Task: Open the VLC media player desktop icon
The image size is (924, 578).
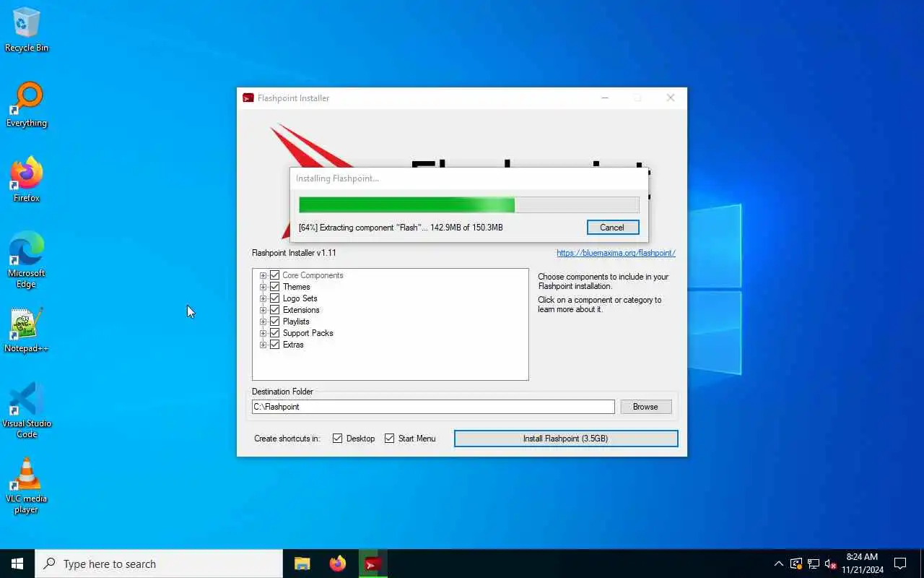Action: 27,486
